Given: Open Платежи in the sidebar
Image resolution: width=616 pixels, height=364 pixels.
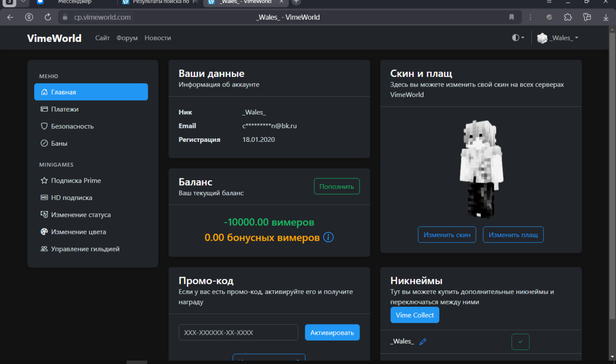Looking at the screenshot, I should click(91, 109).
